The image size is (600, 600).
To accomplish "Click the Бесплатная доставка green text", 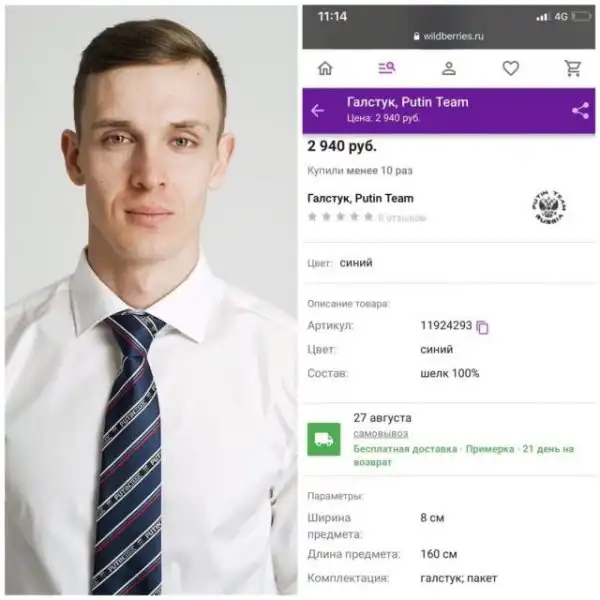I will [x=405, y=449].
